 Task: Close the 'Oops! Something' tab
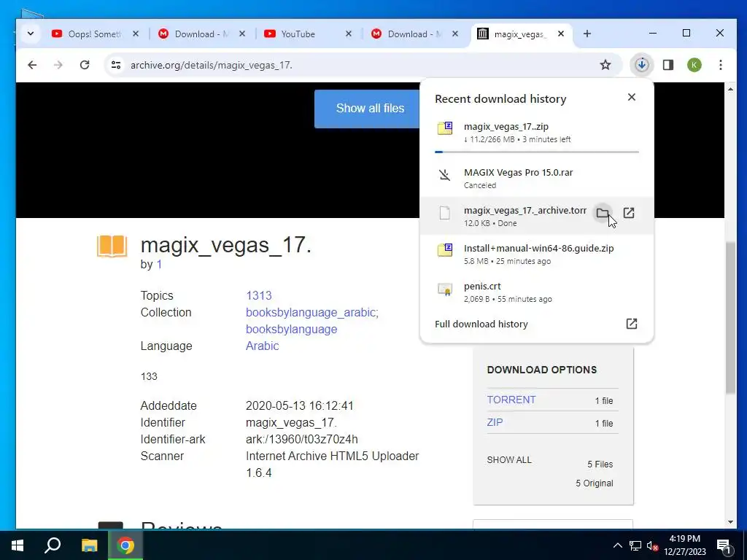tap(136, 34)
